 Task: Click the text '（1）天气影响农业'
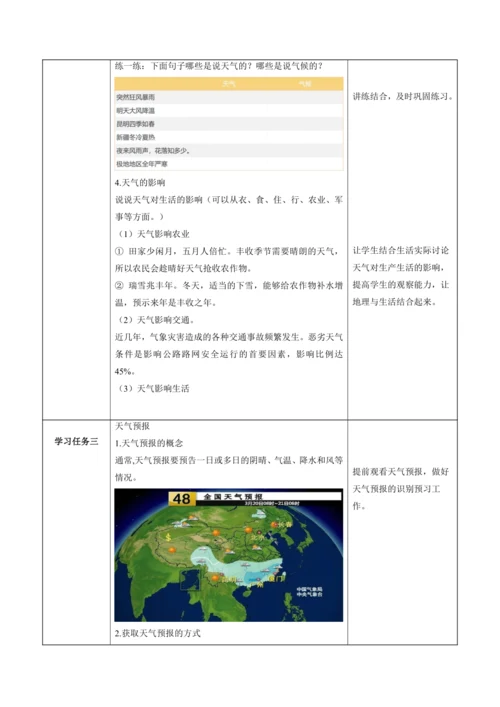[153, 234]
